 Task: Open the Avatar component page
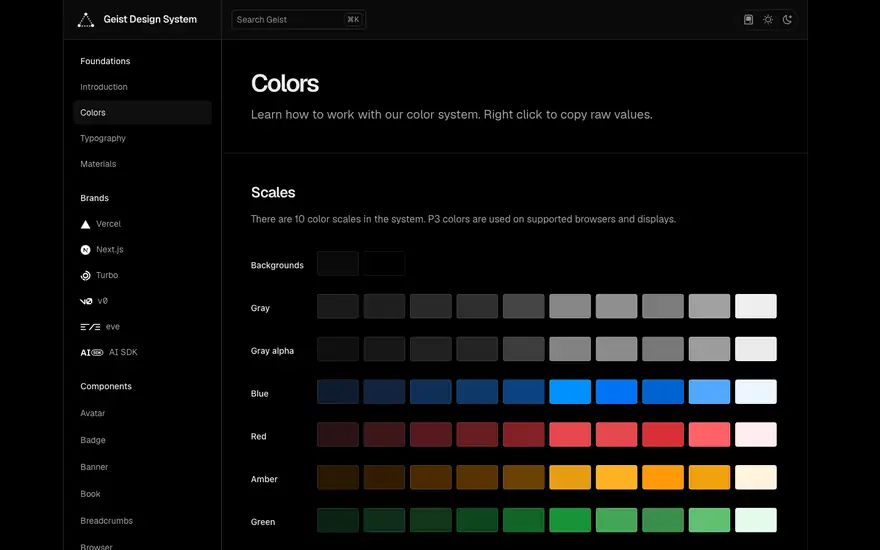point(93,413)
